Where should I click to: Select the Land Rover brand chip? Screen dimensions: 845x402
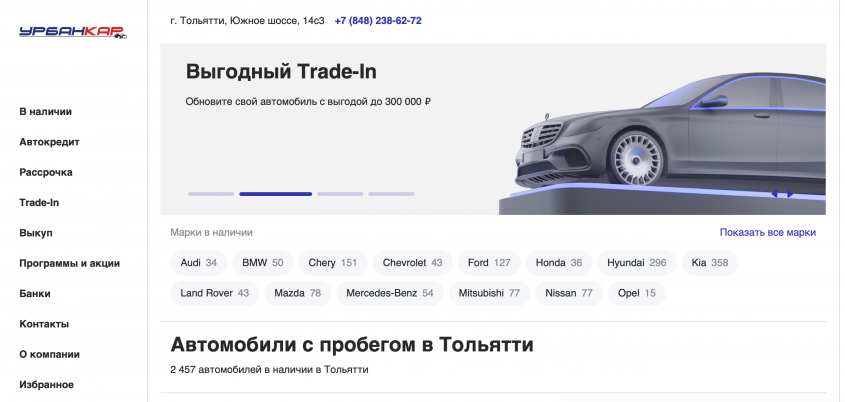coord(215,293)
